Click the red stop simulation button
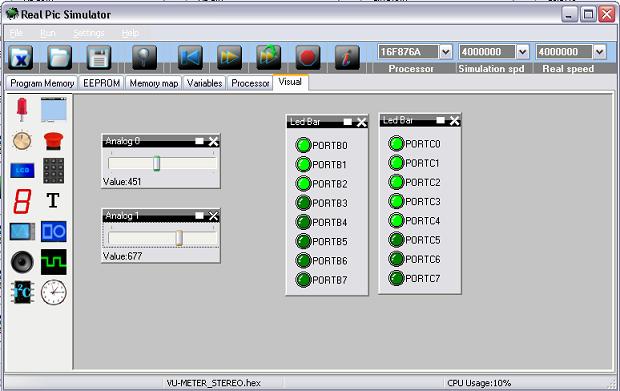This screenshot has width=620, height=391. (x=308, y=57)
